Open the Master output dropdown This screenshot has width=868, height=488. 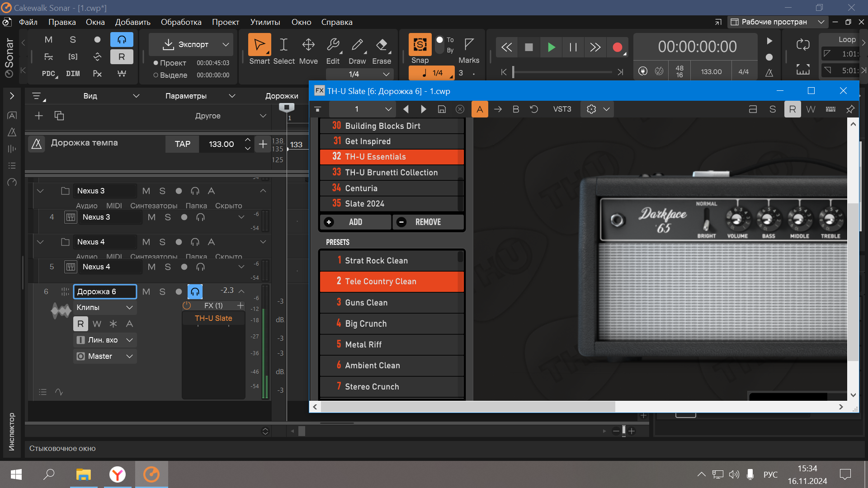point(105,357)
